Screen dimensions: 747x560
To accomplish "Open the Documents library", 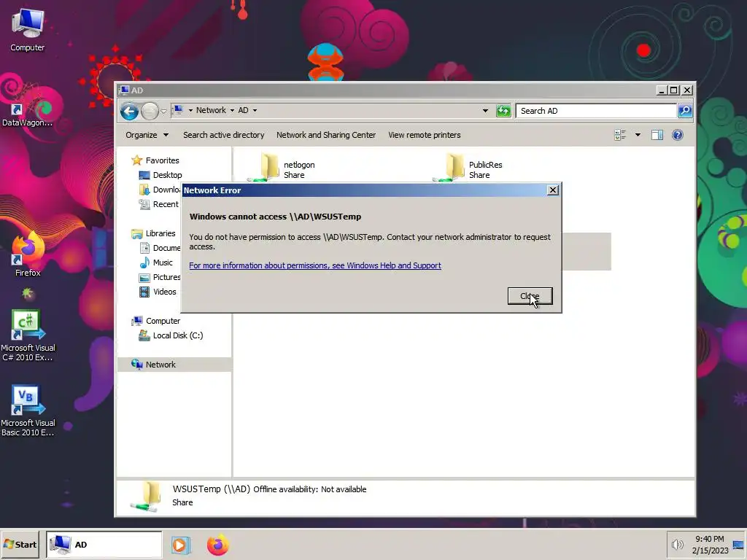I will (160, 248).
